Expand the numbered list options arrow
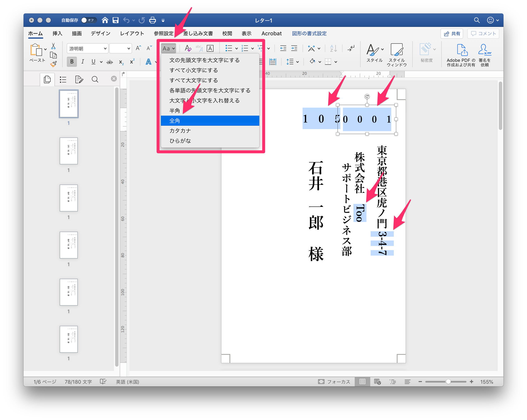 (x=252, y=48)
